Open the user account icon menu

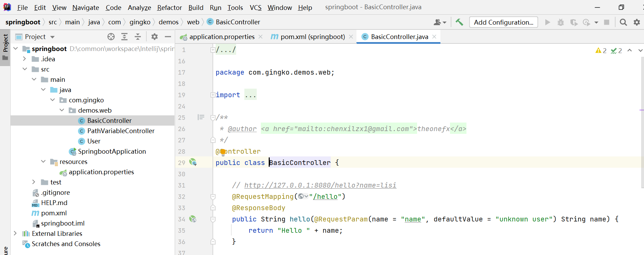440,22
